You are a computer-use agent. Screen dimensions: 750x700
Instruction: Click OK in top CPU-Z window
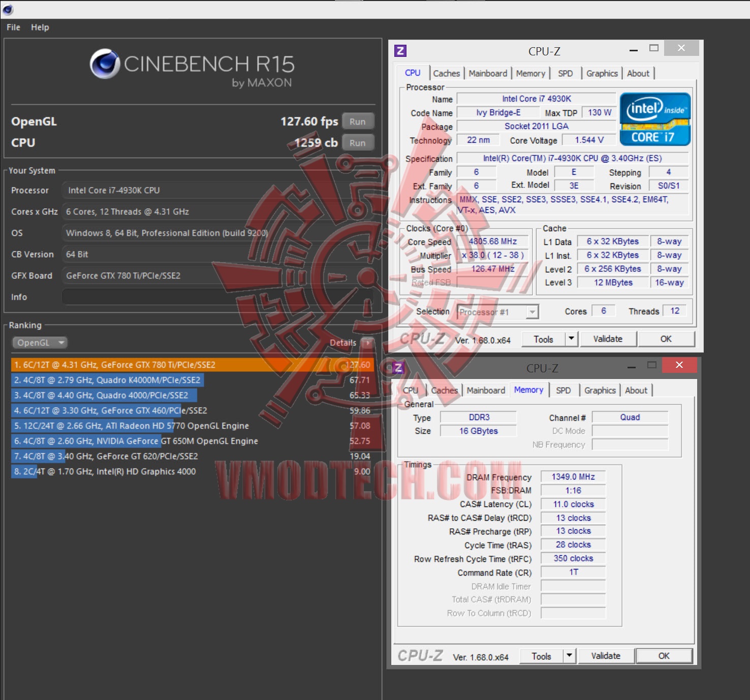point(666,339)
